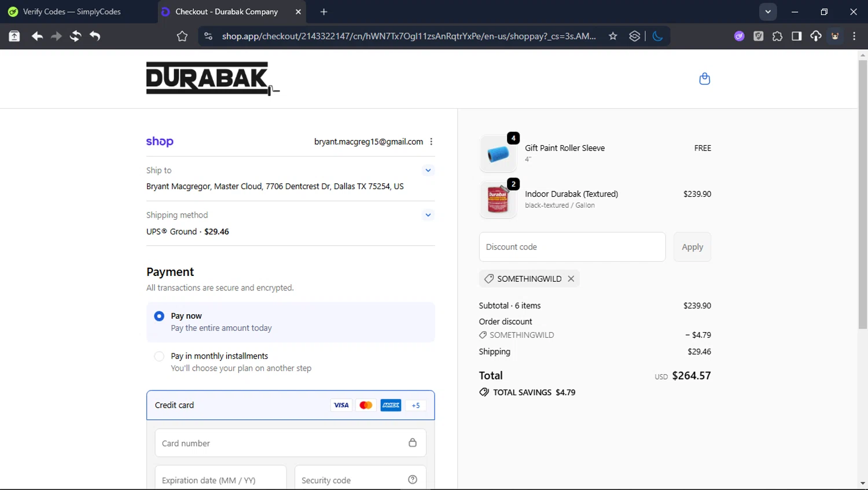Click the Durabak logo
This screenshot has width=868, height=490.
213,79
